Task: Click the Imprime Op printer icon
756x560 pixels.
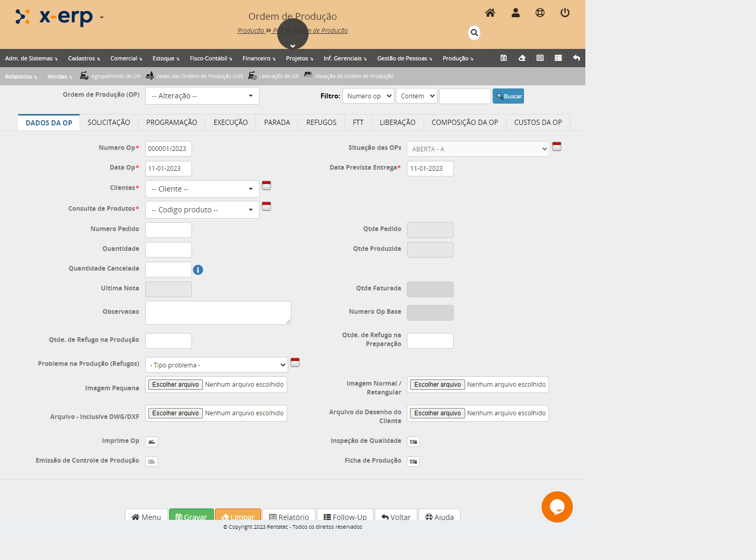Action: (151, 442)
